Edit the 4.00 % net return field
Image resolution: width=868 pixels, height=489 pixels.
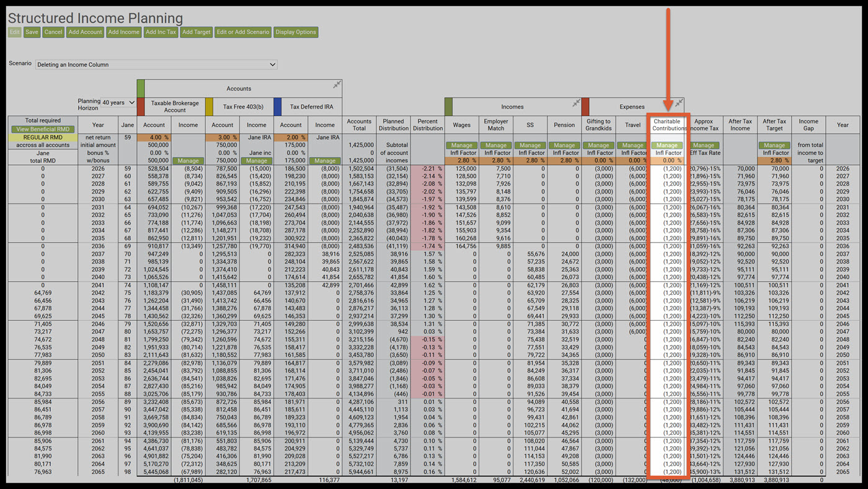coord(154,137)
